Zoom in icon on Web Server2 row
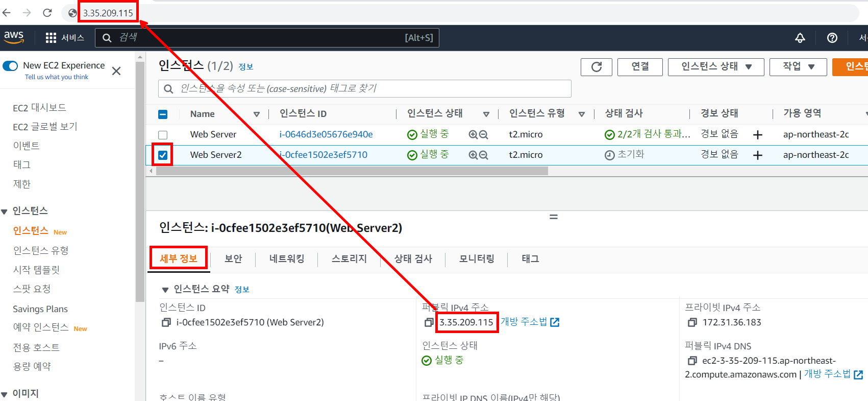 473,155
